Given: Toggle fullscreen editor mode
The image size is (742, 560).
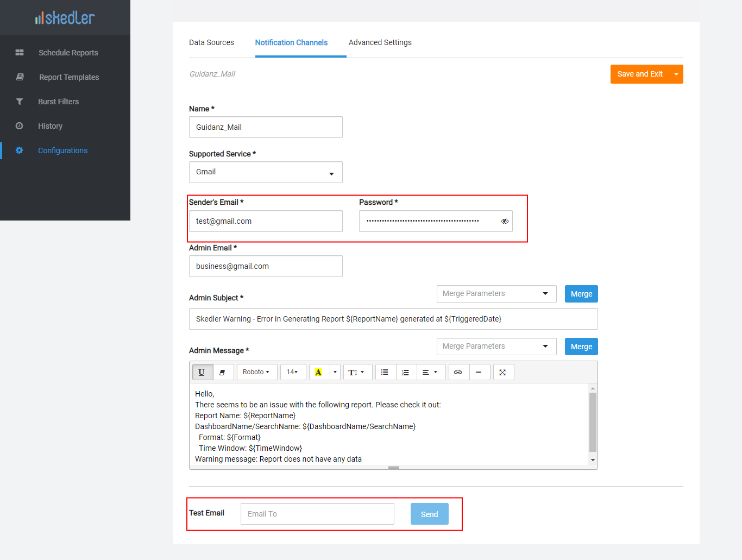Looking at the screenshot, I should (x=503, y=372).
